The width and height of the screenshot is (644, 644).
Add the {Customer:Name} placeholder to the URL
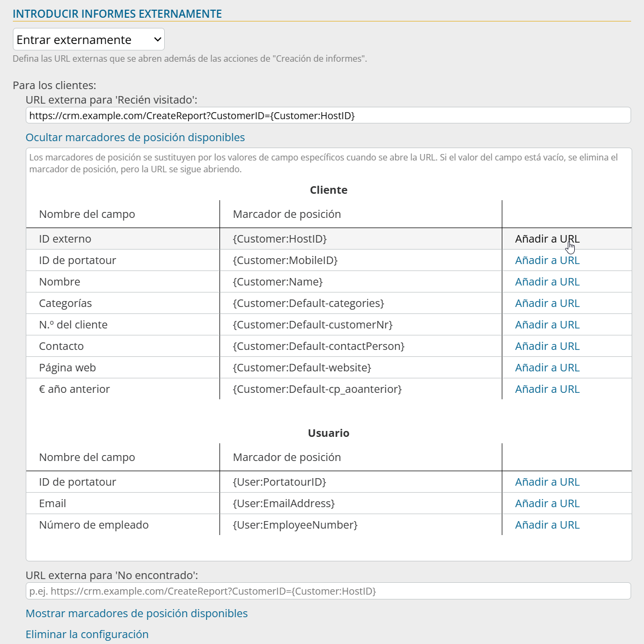pyautogui.click(x=547, y=282)
